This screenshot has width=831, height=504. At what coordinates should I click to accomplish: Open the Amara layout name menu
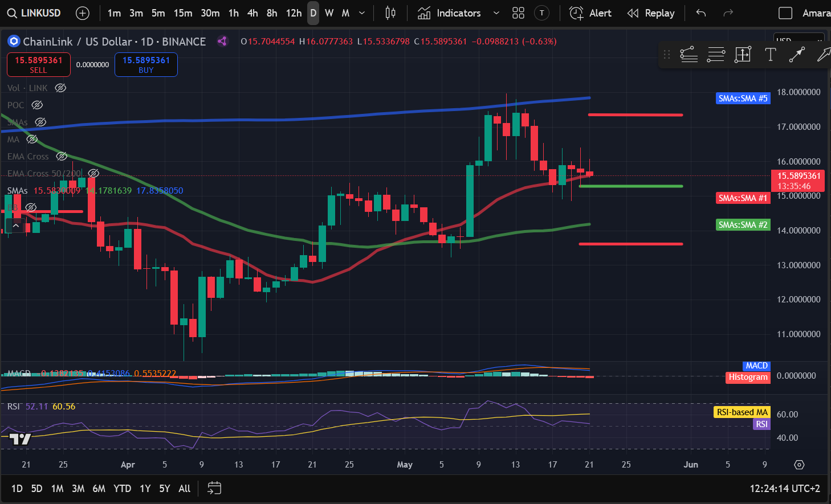(816, 13)
